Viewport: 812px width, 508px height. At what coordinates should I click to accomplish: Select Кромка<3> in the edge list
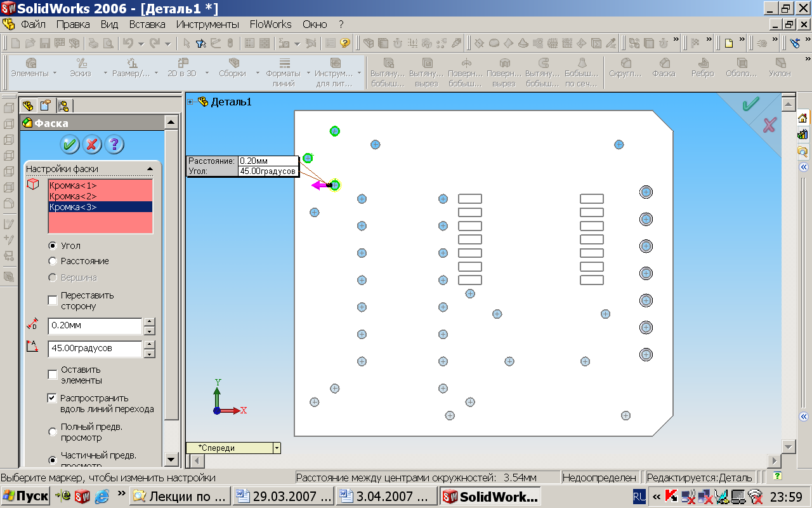click(100, 207)
